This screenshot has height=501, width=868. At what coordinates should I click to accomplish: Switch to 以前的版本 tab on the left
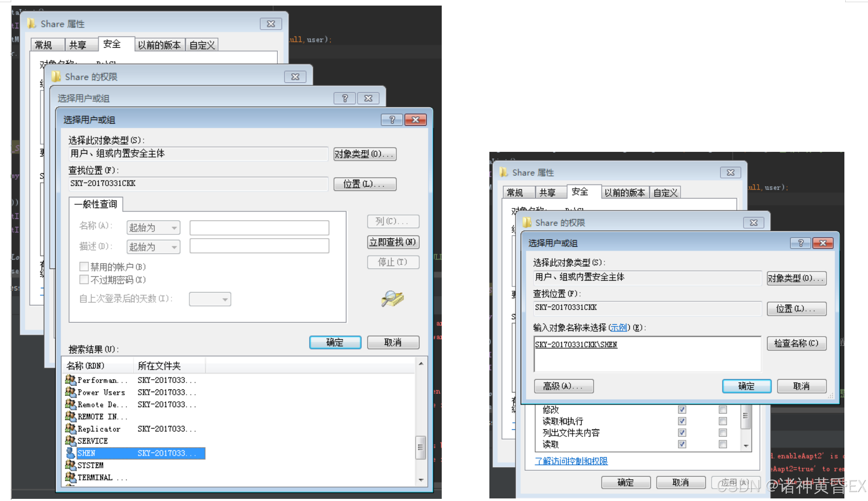click(x=159, y=45)
